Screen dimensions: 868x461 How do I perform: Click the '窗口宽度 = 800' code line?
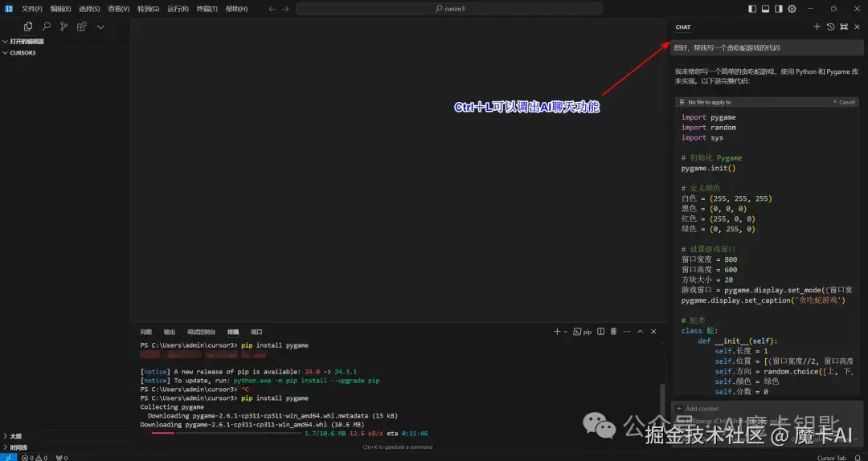point(709,259)
